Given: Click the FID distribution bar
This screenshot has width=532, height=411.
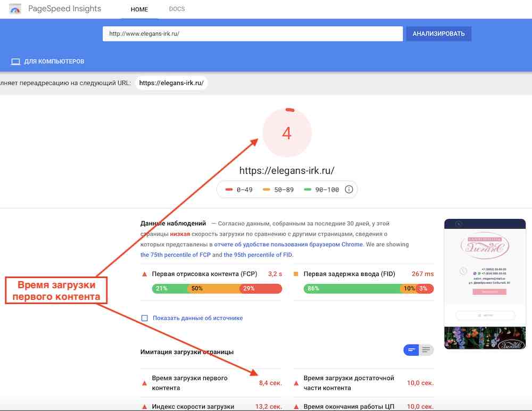Looking at the screenshot, I should click(369, 289).
